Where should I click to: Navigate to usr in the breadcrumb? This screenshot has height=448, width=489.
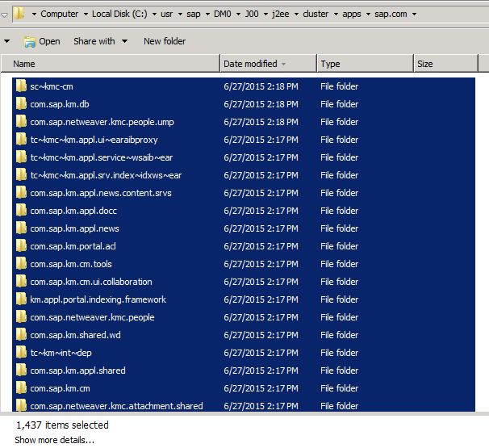point(166,14)
